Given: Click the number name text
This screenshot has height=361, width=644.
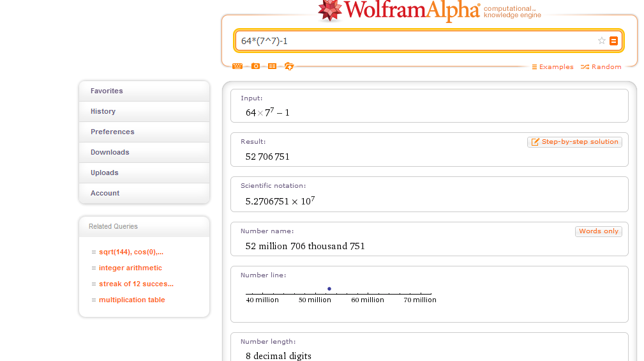Looking at the screenshot, I should 305,246.
